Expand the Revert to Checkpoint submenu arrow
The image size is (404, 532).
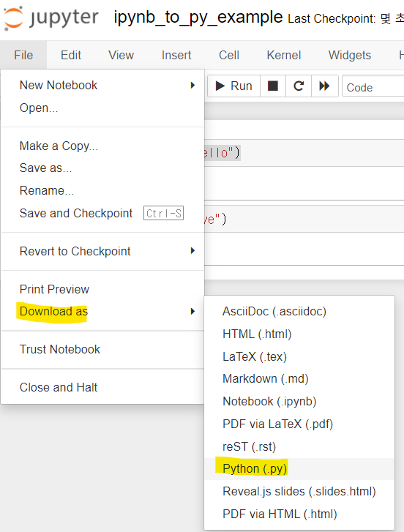point(192,251)
